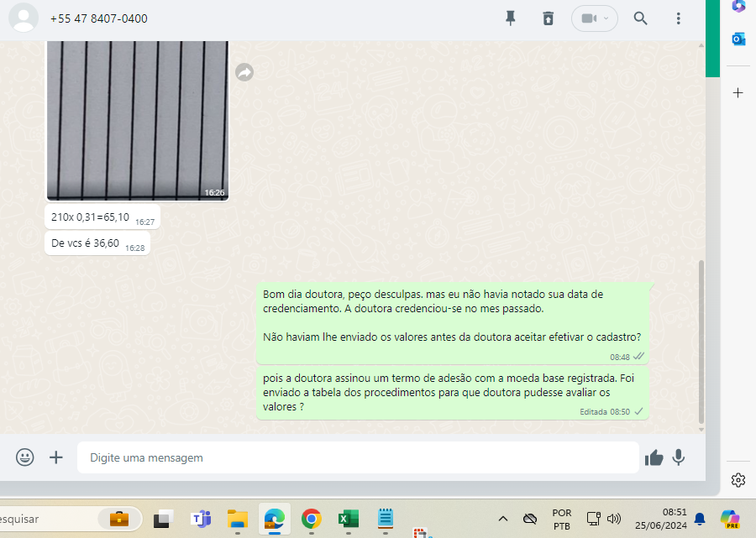Click the "Bom dia doutora" sent message

[x=452, y=322]
